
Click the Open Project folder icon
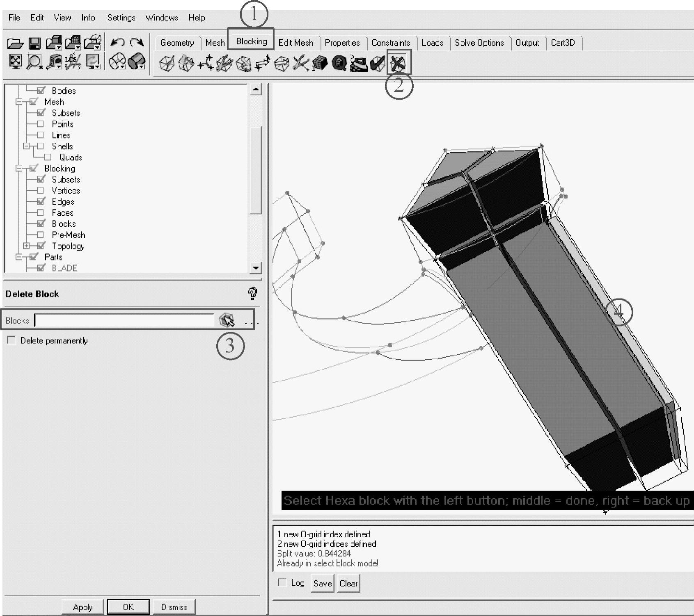pyautogui.click(x=16, y=43)
